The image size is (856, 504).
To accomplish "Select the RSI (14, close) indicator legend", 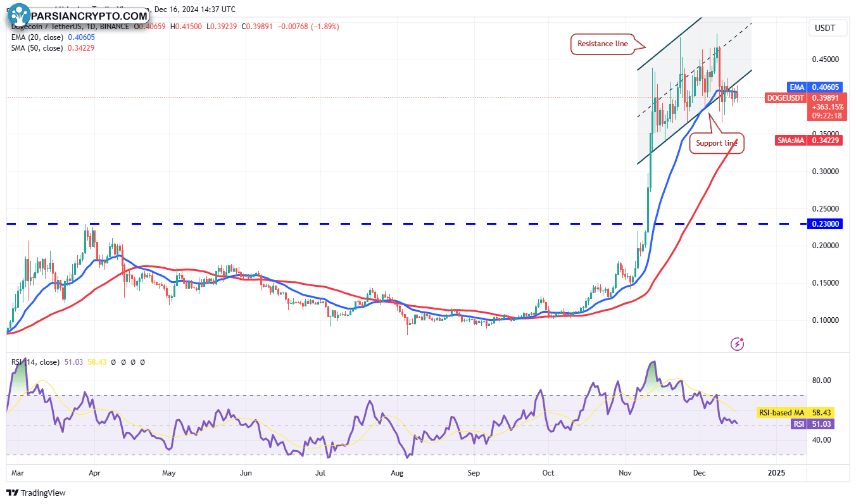I will [x=36, y=362].
